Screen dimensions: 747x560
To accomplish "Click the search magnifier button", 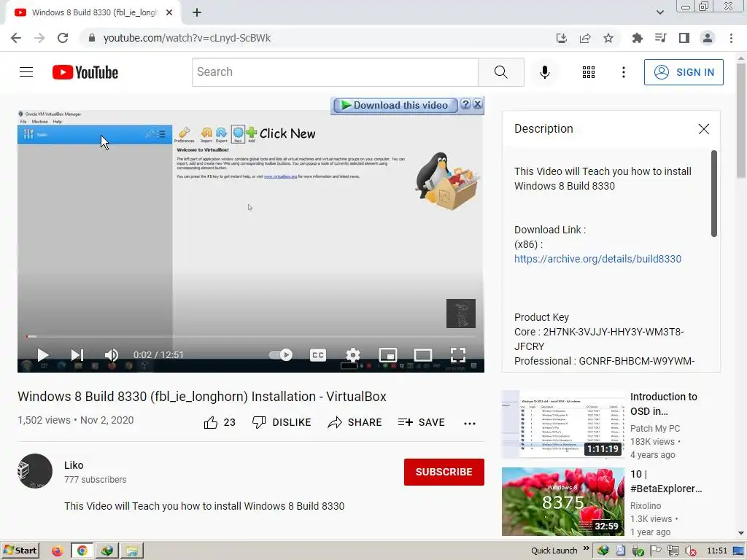I will click(x=500, y=72).
